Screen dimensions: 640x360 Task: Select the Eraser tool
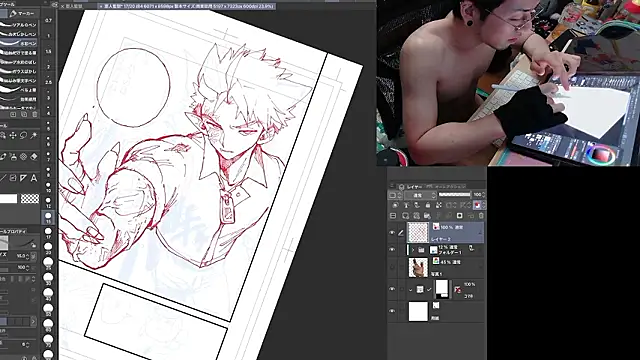tap(34, 157)
